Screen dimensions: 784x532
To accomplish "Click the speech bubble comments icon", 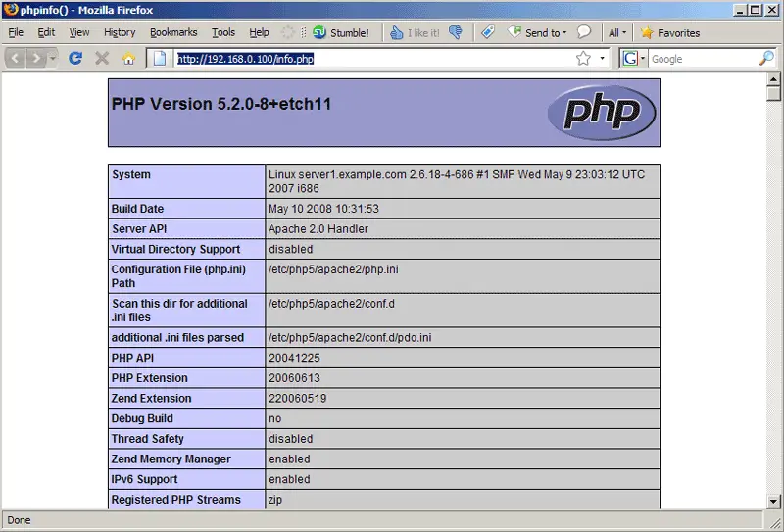I will point(583,33).
